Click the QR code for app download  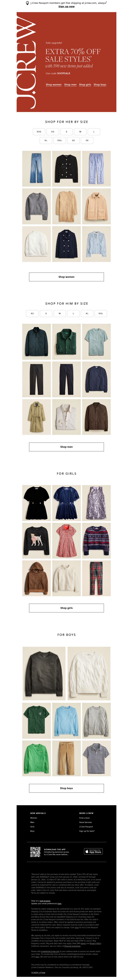(x=35, y=852)
